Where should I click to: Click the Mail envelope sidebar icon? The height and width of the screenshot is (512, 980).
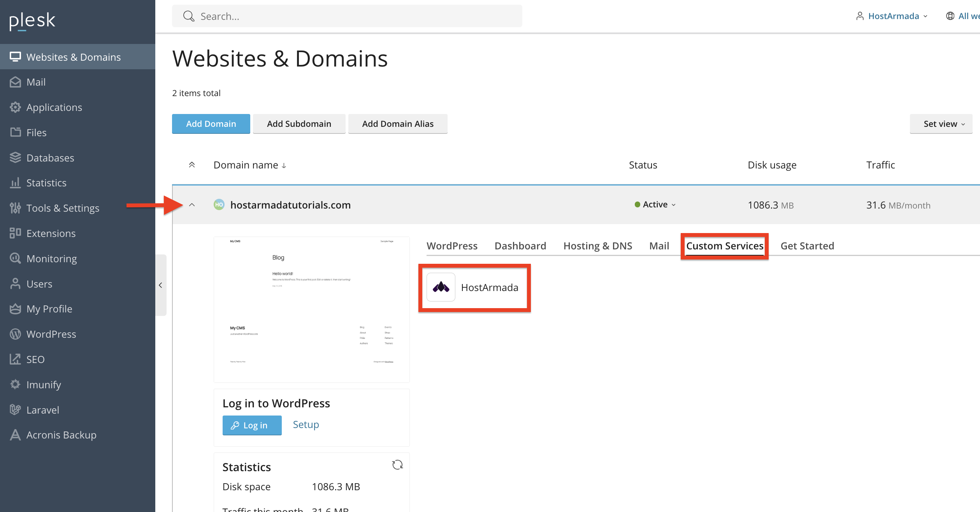point(15,82)
